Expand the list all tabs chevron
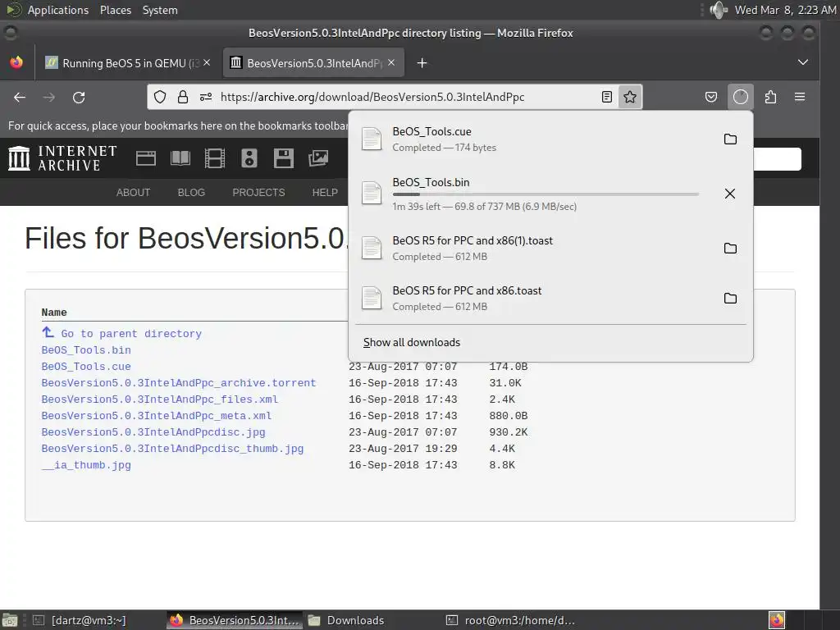The height and width of the screenshot is (630, 840). pos(802,62)
